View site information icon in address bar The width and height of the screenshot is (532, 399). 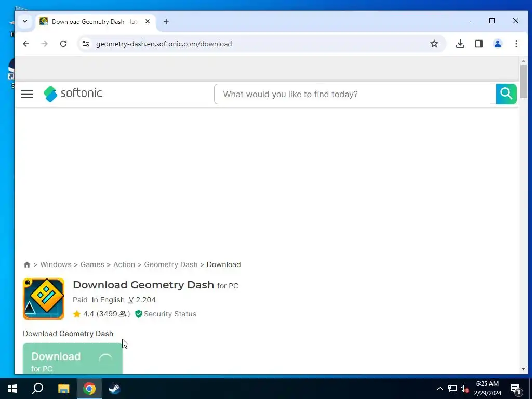pos(86,44)
